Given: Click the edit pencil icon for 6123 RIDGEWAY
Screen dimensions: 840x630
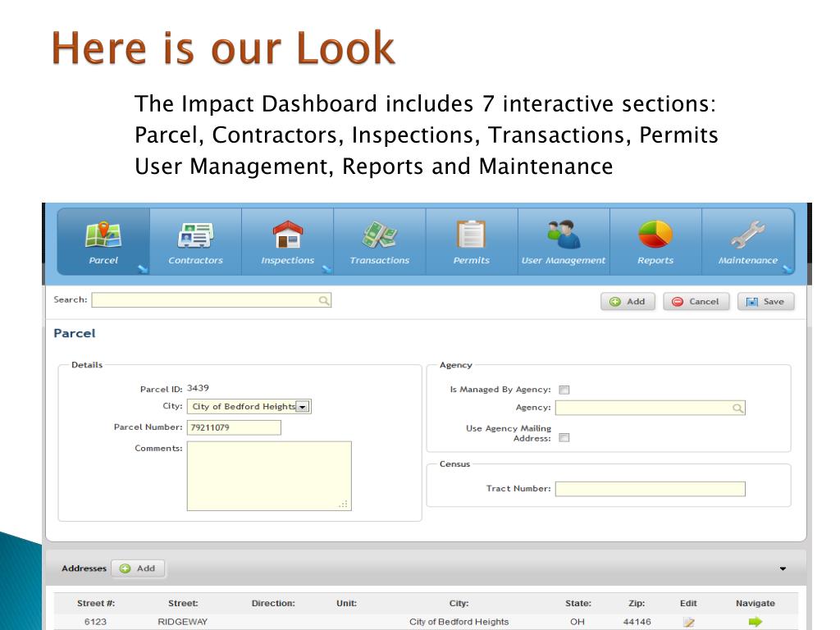Looking at the screenshot, I should tap(688, 622).
